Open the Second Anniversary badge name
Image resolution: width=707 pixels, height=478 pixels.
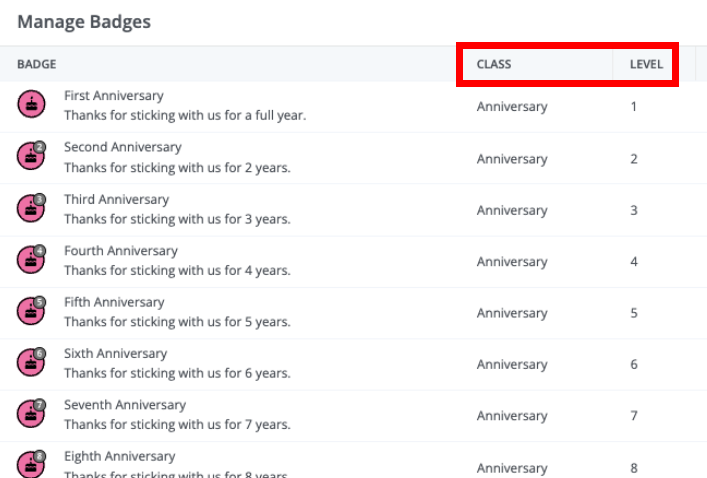click(x=122, y=147)
